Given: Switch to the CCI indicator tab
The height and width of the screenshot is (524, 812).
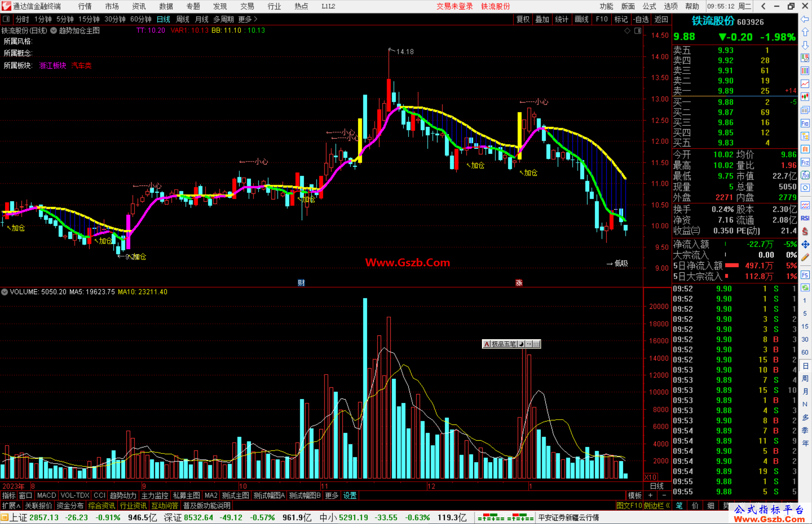Looking at the screenshot, I should (x=100, y=495).
